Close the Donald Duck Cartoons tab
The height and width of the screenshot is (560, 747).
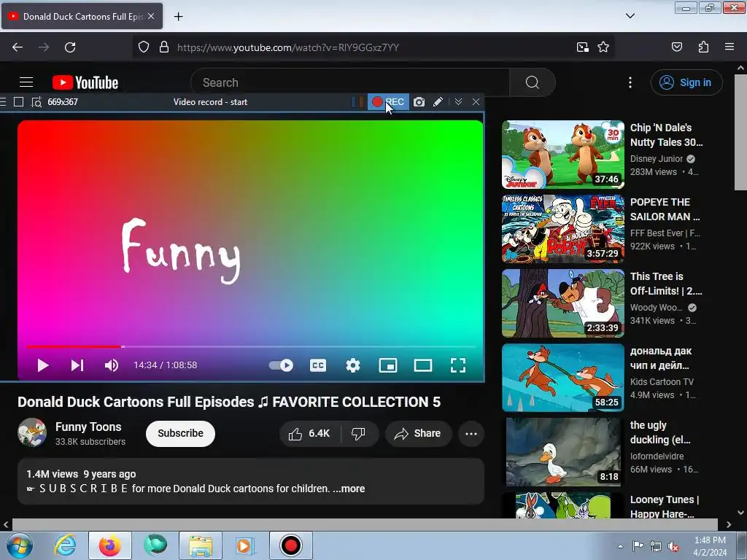coord(151,16)
